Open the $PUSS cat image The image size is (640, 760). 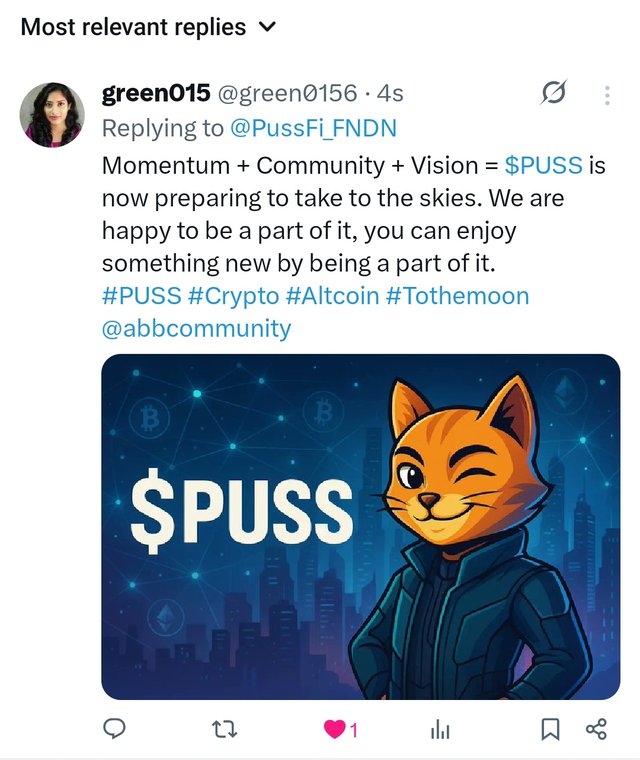pyautogui.click(x=361, y=527)
